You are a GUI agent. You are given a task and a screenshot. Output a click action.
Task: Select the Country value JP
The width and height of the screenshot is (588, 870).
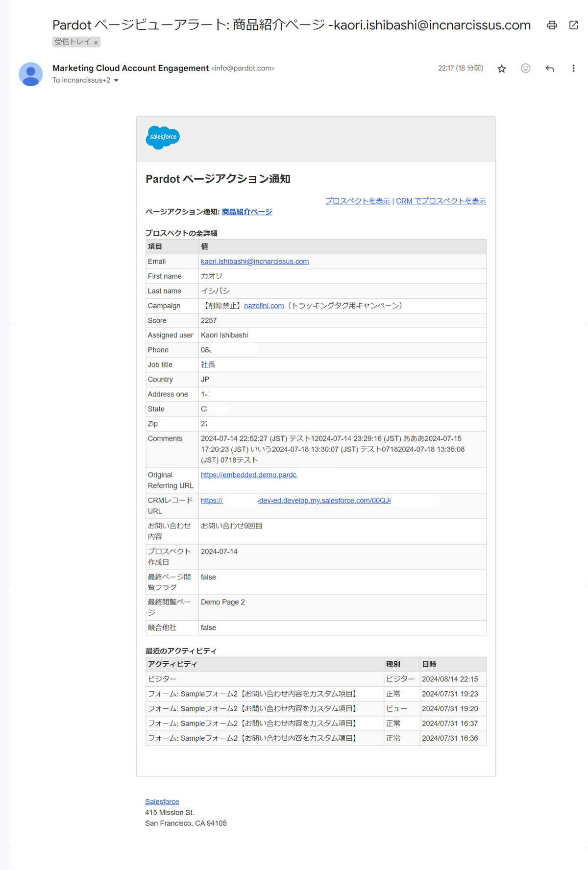coord(205,379)
